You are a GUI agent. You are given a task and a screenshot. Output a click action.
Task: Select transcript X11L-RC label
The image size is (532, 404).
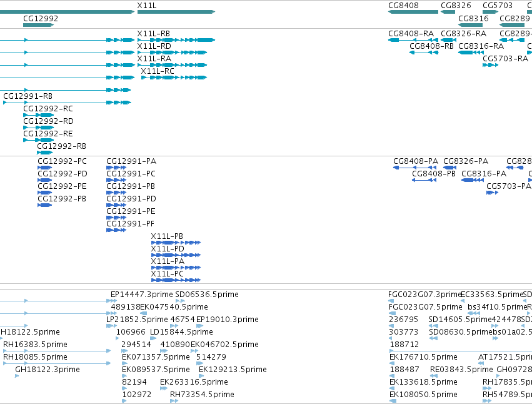click(x=158, y=71)
